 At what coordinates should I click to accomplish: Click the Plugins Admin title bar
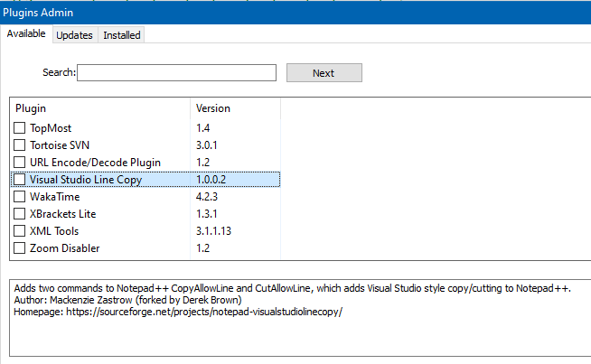pos(295,13)
